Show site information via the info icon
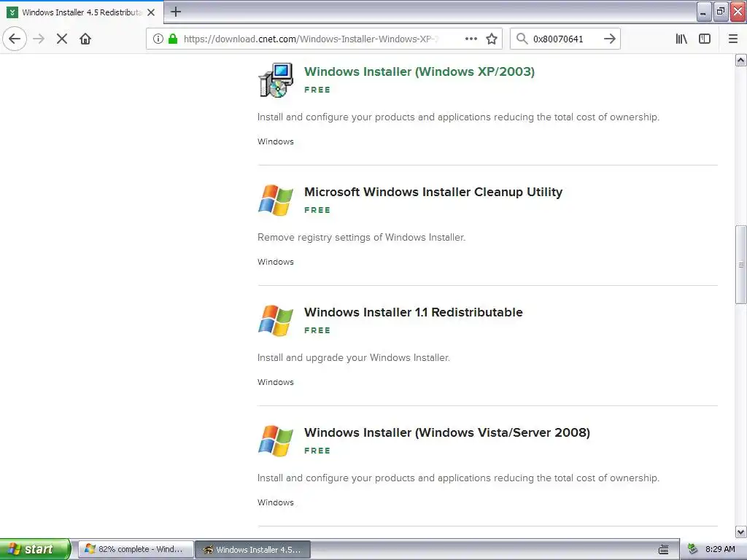 click(x=158, y=39)
